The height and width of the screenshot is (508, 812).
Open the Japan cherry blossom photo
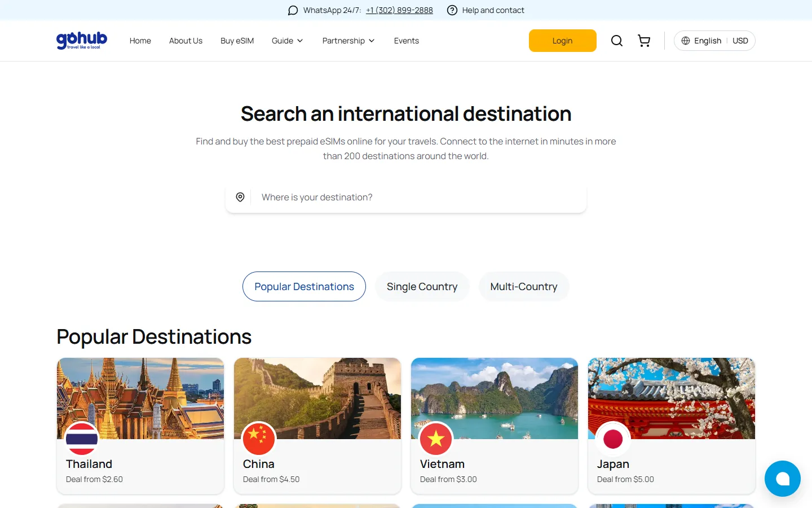(672, 398)
